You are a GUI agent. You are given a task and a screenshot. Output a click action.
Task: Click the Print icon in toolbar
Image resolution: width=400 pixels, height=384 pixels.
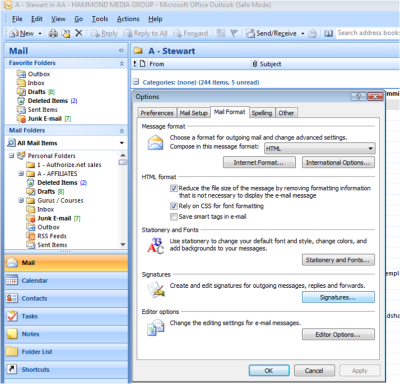(x=53, y=33)
